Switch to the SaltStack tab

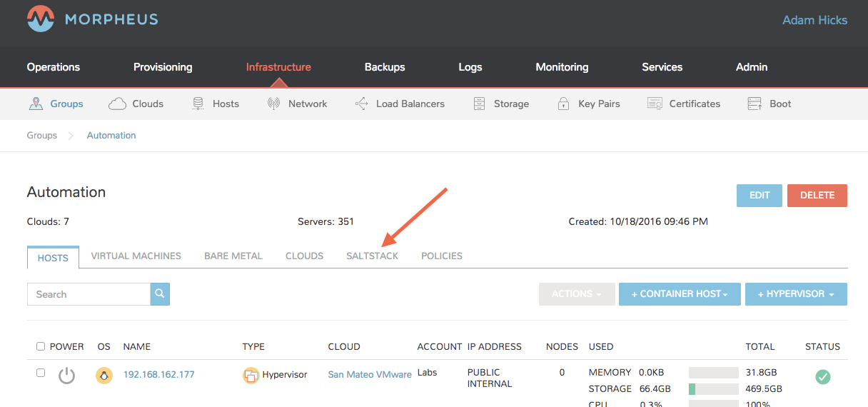tap(372, 256)
